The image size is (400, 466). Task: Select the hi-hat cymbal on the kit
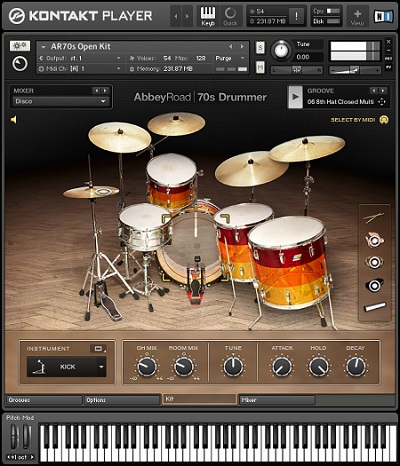click(x=91, y=192)
